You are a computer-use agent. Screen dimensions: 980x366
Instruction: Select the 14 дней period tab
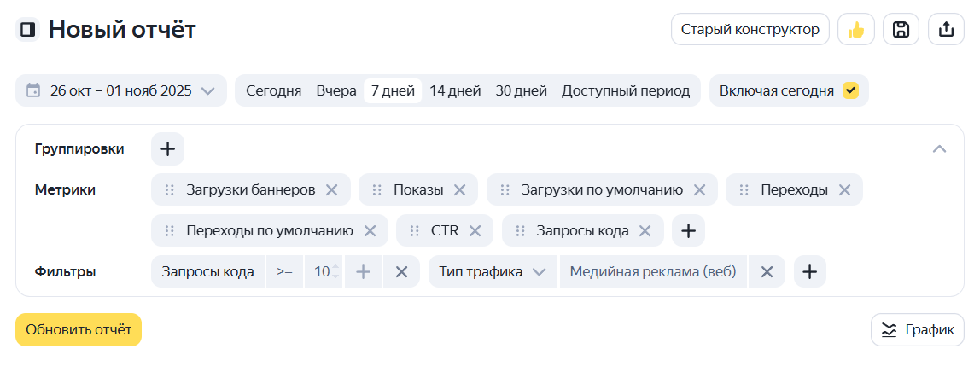(x=455, y=90)
